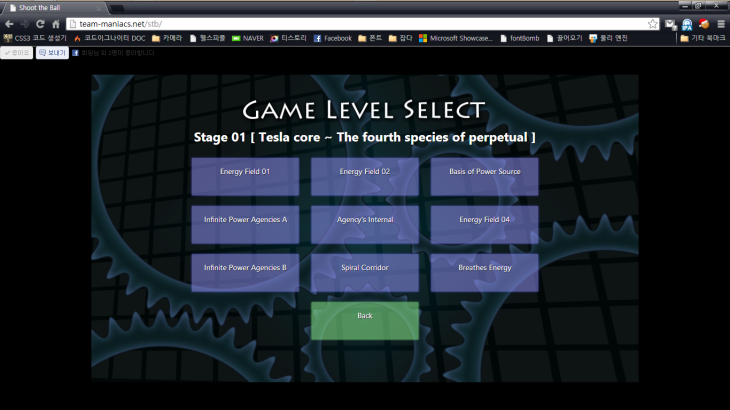Expand the 기타 북마크 folder
This screenshot has width=730, height=410.
tap(703, 38)
